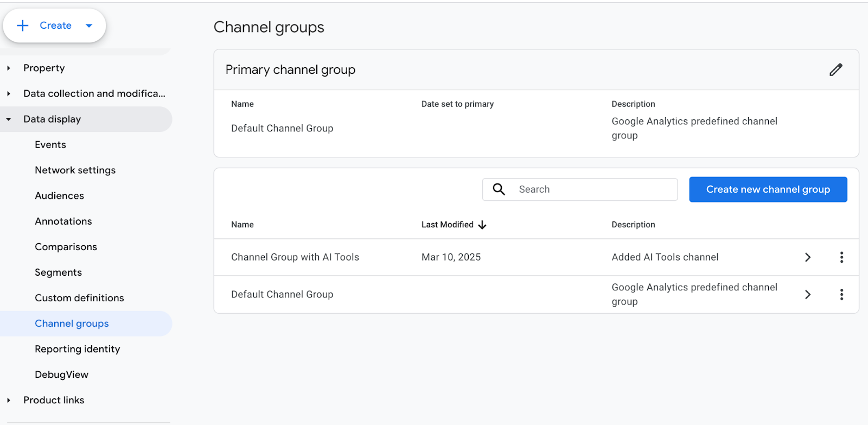This screenshot has height=425, width=868.
Task: Expand Data collection and modification section
Action: (x=9, y=94)
